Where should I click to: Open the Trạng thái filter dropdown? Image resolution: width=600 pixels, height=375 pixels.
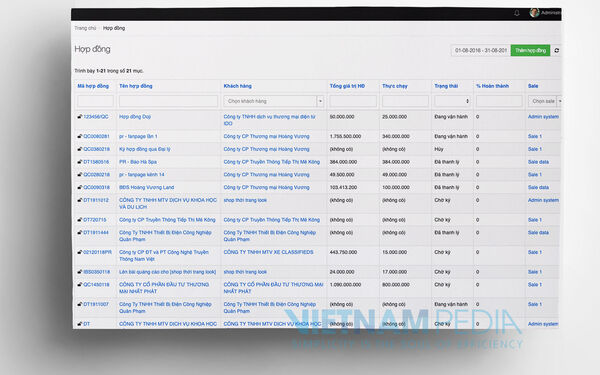click(x=452, y=101)
